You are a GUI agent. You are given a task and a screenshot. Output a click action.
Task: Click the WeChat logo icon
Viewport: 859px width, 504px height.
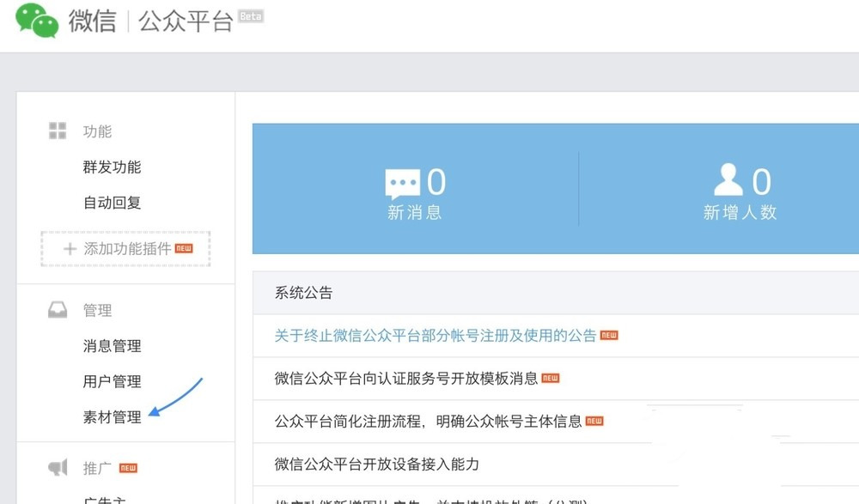(37, 20)
